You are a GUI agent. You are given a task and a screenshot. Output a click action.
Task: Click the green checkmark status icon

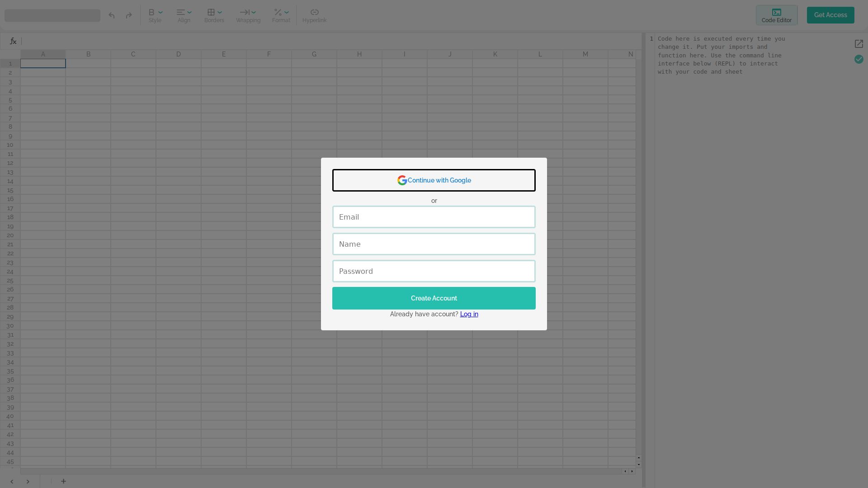[859, 59]
